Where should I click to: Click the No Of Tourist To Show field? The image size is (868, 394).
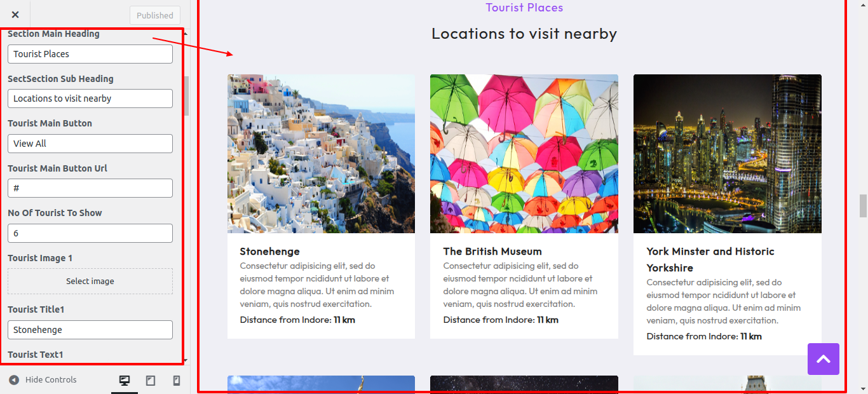(x=90, y=233)
